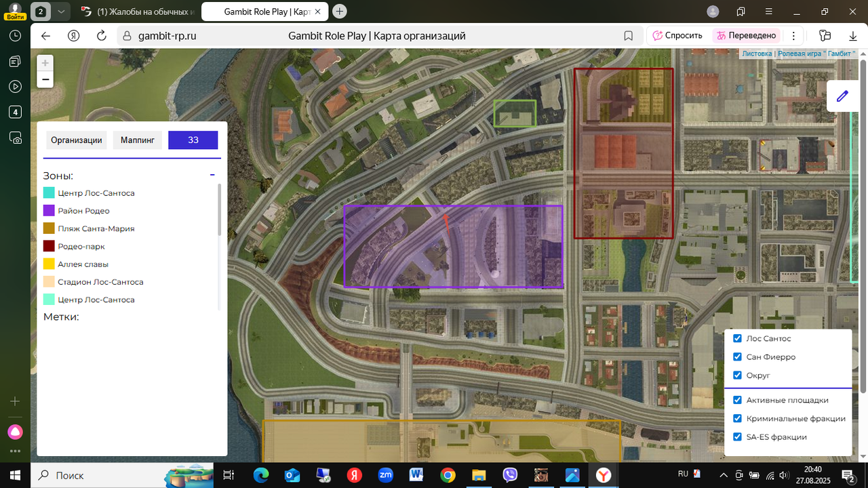Switch to the Жалобы на обычных browser tab
Screen dimensions: 868x488
tap(138, 12)
